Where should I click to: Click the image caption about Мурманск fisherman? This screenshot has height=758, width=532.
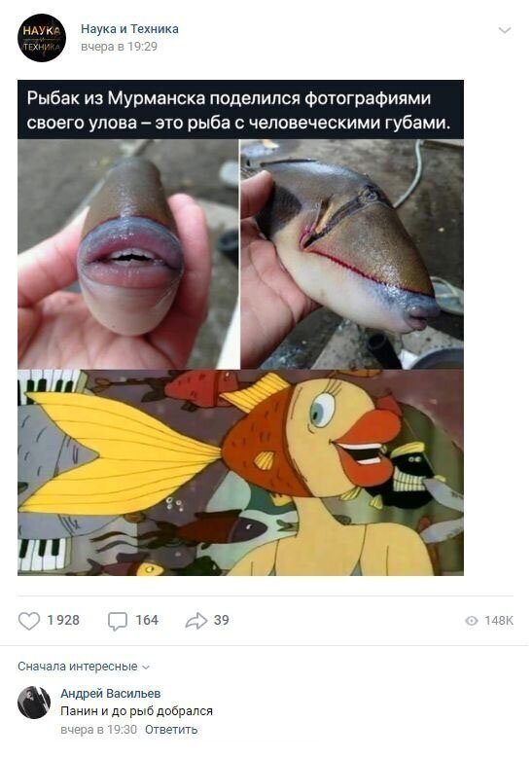coord(240,110)
